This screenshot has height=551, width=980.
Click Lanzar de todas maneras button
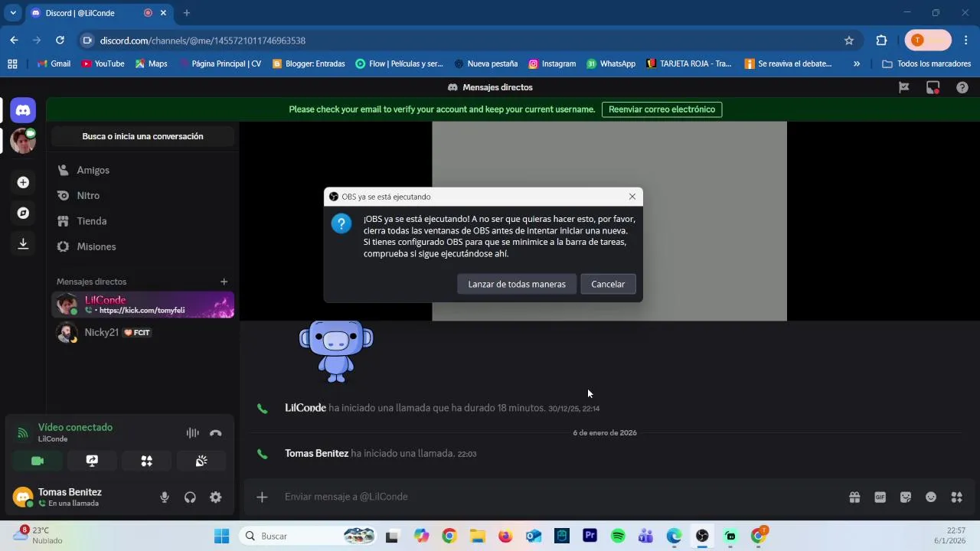tap(517, 284)
